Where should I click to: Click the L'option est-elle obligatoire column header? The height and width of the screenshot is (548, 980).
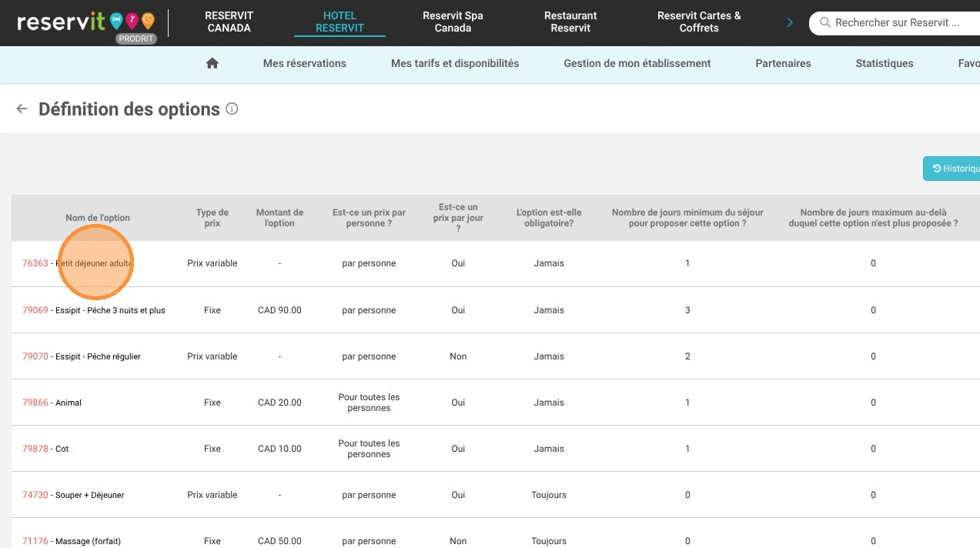[549, 218]
